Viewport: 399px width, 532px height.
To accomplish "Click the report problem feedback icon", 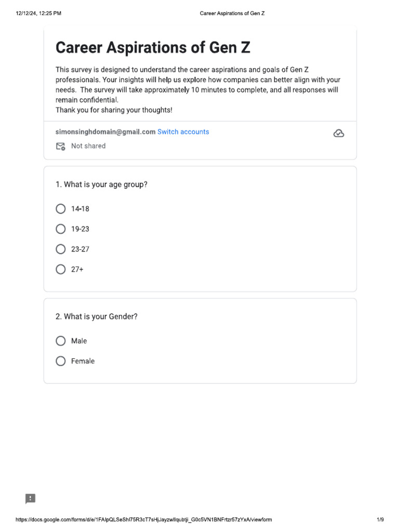I will (31, 499).
